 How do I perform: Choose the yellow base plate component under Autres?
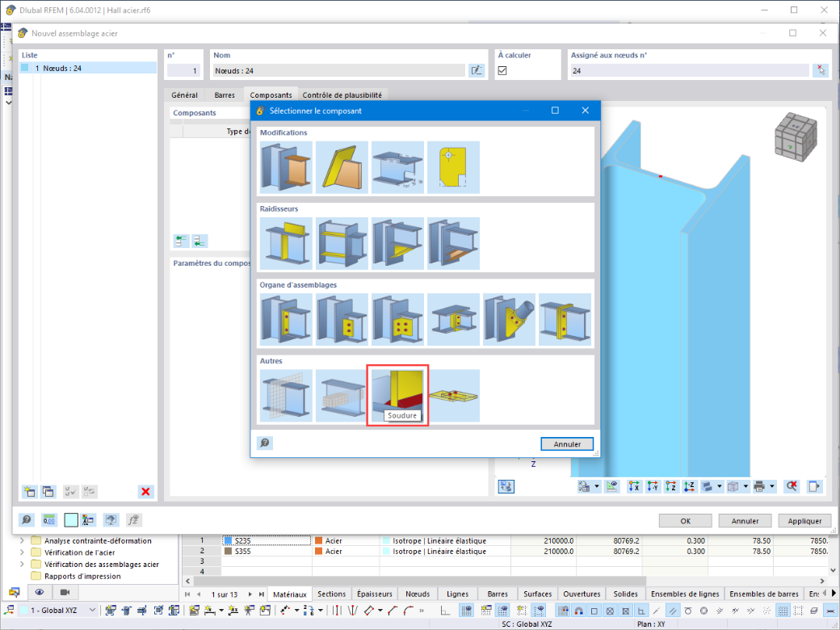pyautogui.click(x=453, y=395)
